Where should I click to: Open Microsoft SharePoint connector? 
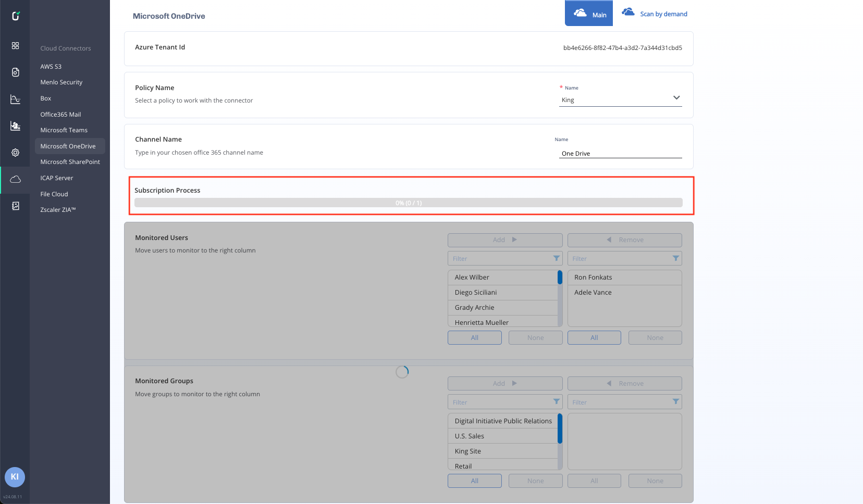pyautogui.click(x=70, y=162)
